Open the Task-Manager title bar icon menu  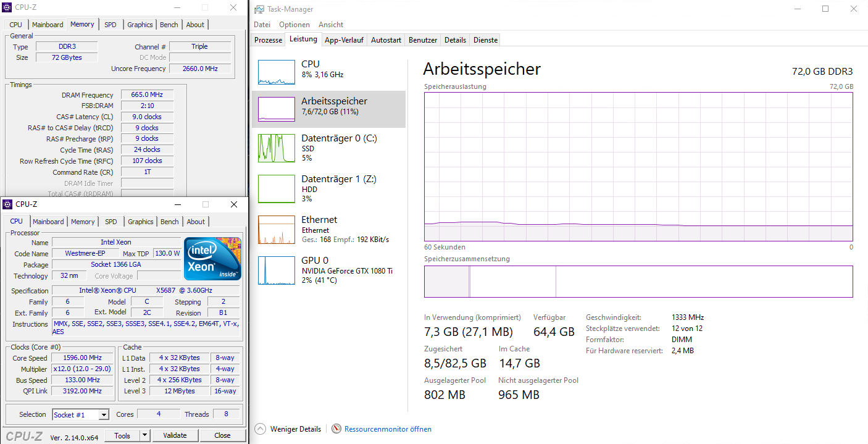point(259,9)
